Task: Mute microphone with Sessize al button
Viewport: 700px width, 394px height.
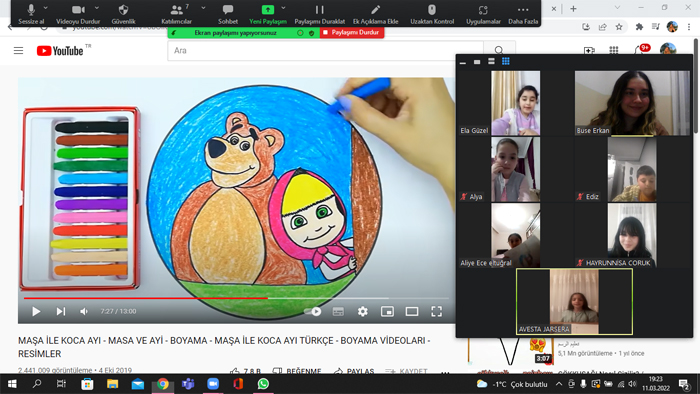Action: pos(31,13)
